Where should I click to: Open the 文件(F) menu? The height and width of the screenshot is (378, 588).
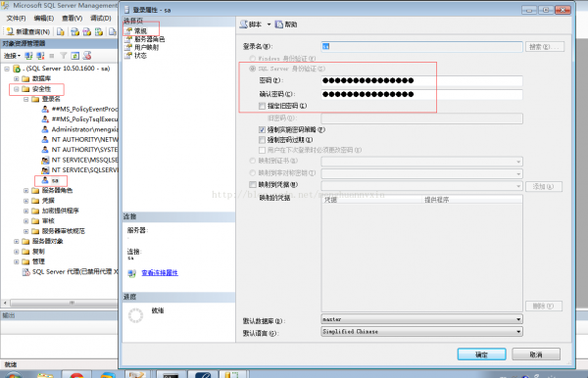(16, 18)
